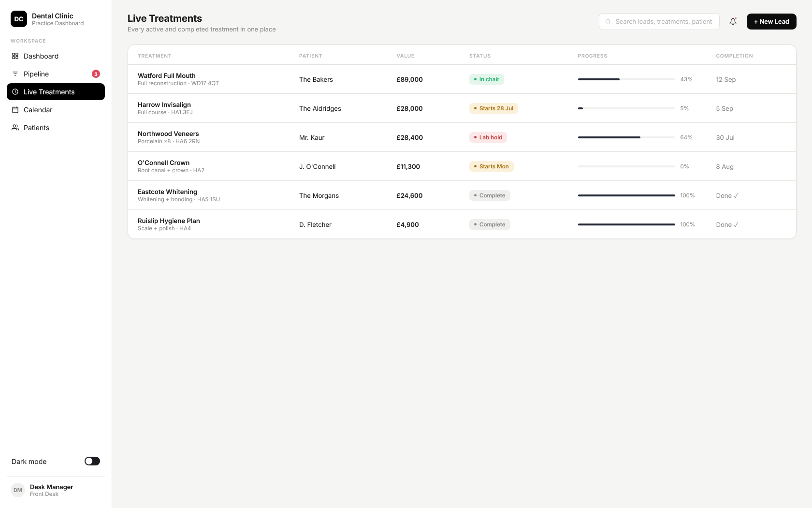Click the Complete badge for Eastcote Whitening
The width and height of the screenshot is (812, 508).
pyautogui.click(x=490, y=195)
